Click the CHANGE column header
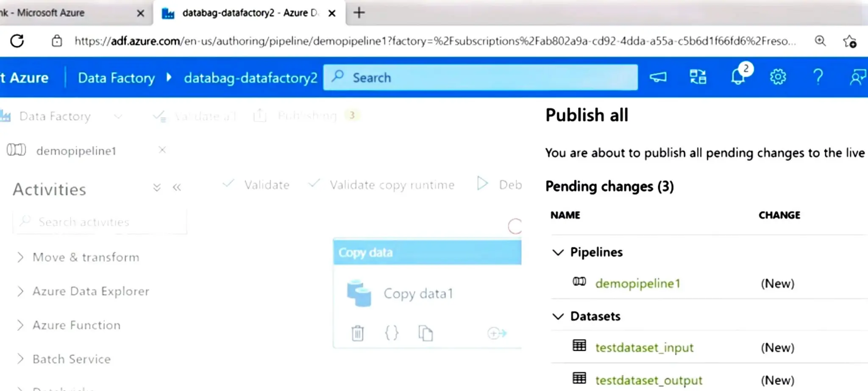868x391 pixels. 779,215
